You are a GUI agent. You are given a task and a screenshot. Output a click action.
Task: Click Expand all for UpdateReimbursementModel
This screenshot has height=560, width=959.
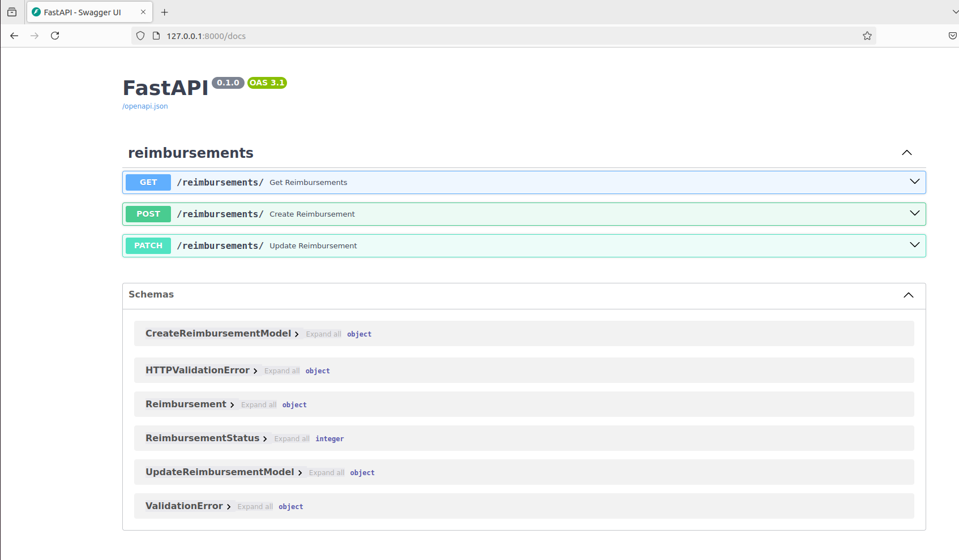click(327, 473)
